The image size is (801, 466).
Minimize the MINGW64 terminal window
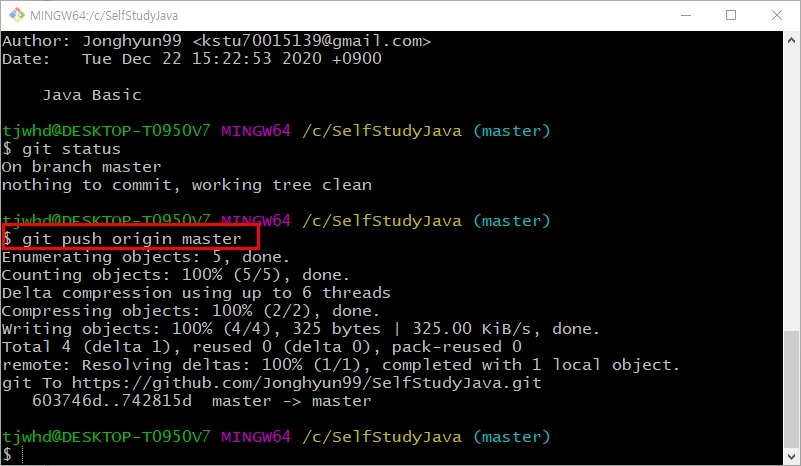pos(686,15)
